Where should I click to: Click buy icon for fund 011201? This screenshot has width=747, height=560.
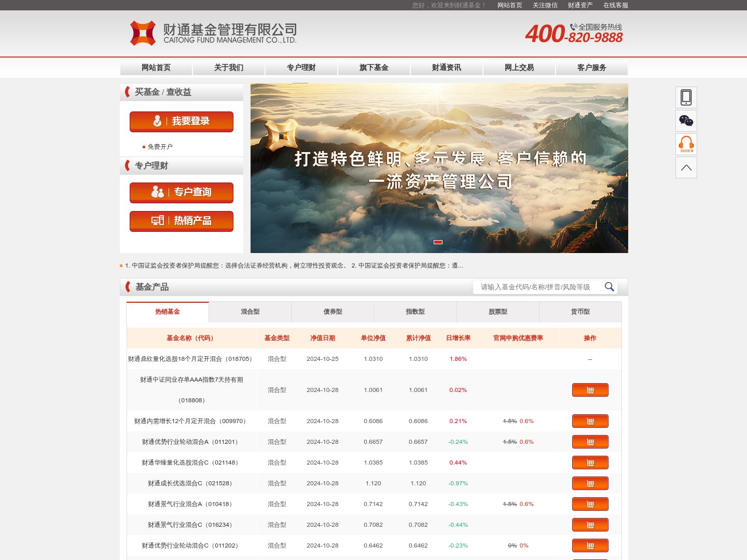pos(590,442)
